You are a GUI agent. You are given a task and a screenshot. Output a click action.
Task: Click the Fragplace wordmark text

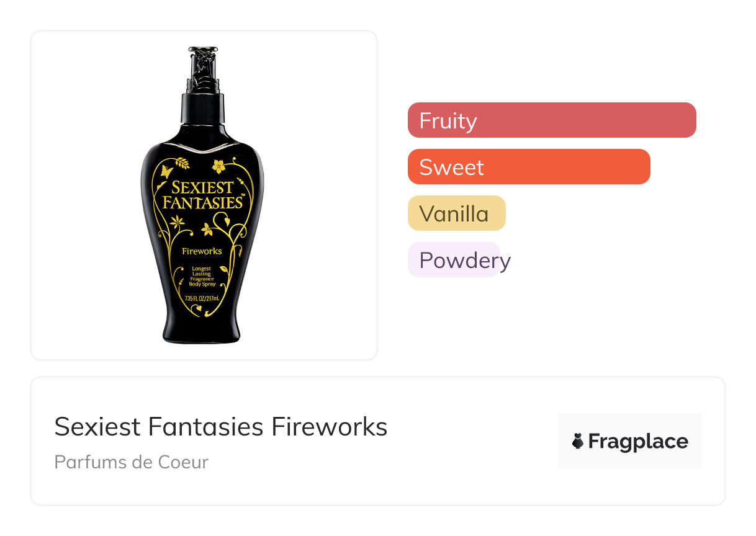coord(637,441)
